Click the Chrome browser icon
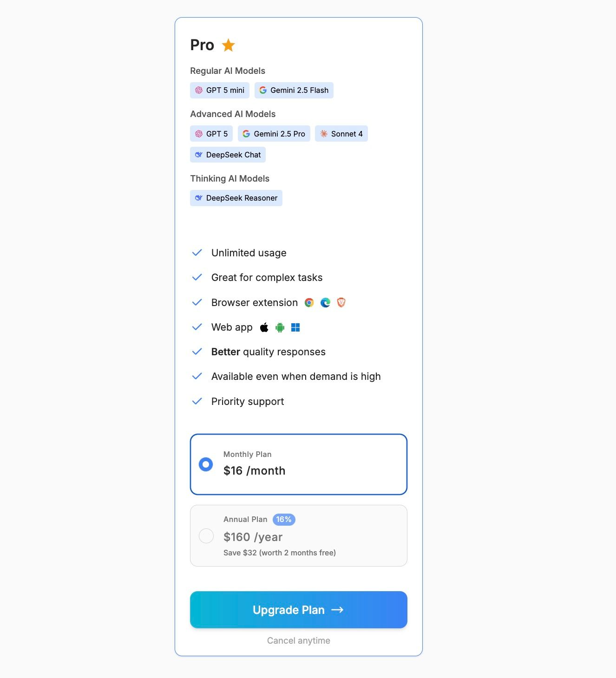The image size is (616, 678). click(x=309, y=303)
